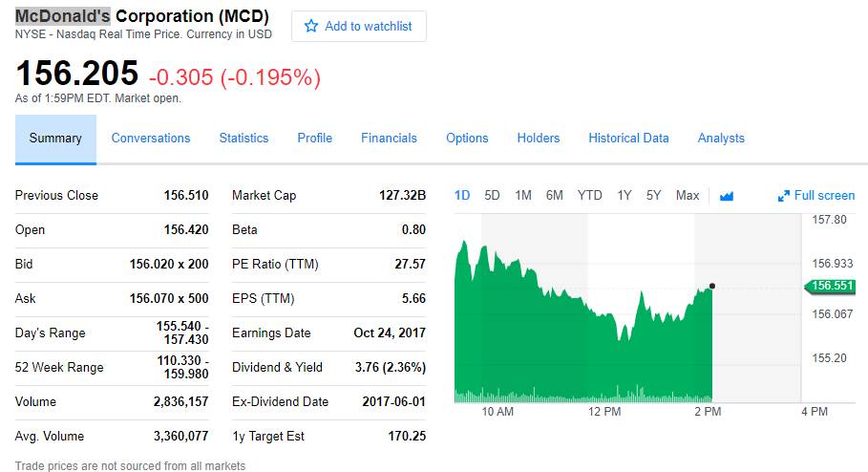The image size is (868, 472).
Task: Go to the Profile tab
Action: 314,139
